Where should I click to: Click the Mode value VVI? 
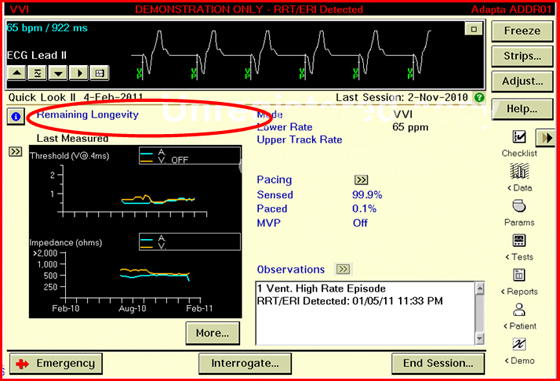(x=402, y=114)
